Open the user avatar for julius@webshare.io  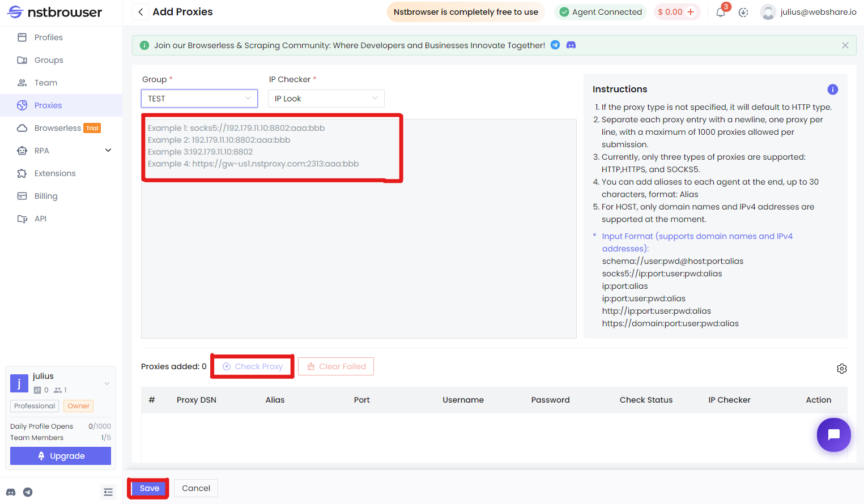(768, 12)
